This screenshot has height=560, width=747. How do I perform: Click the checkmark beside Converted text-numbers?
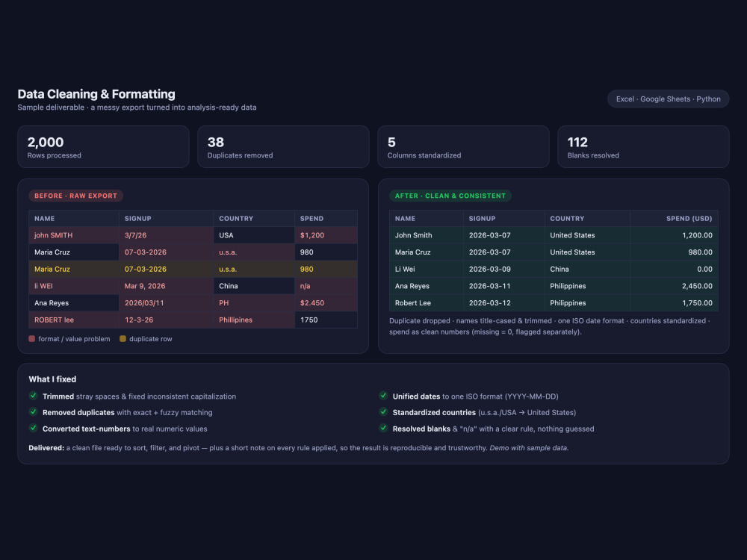tap(34, 428)
